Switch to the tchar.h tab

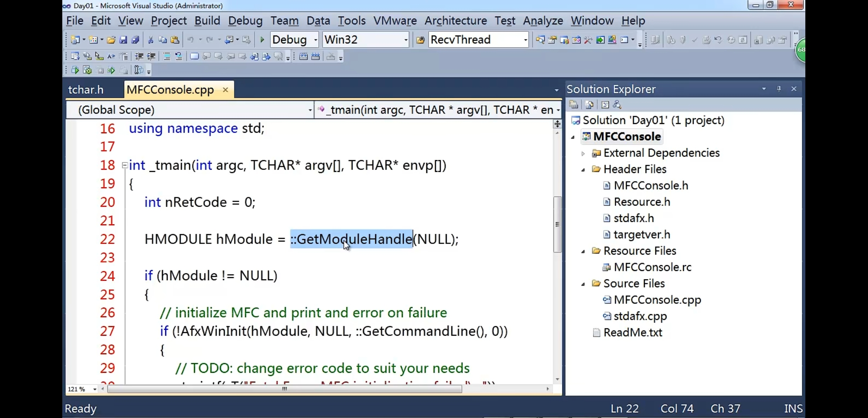86,90
